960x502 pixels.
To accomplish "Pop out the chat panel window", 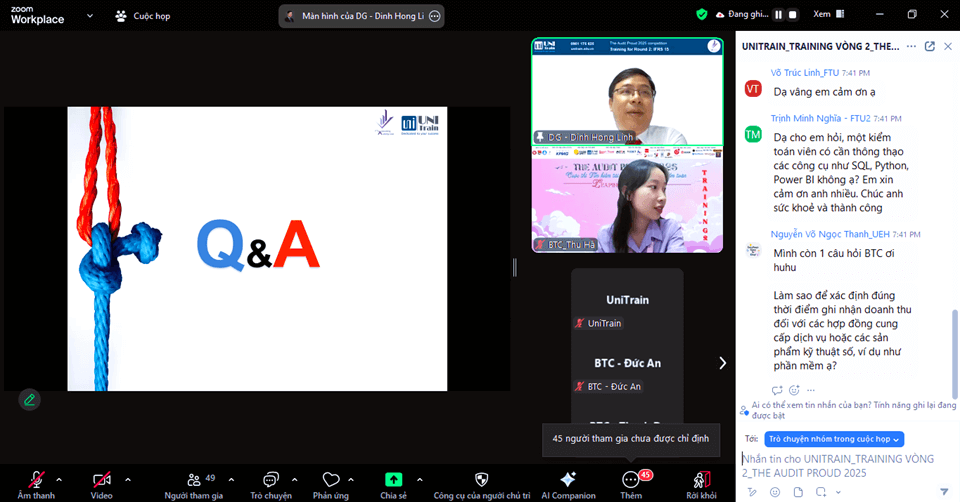I will pos(929,47).
